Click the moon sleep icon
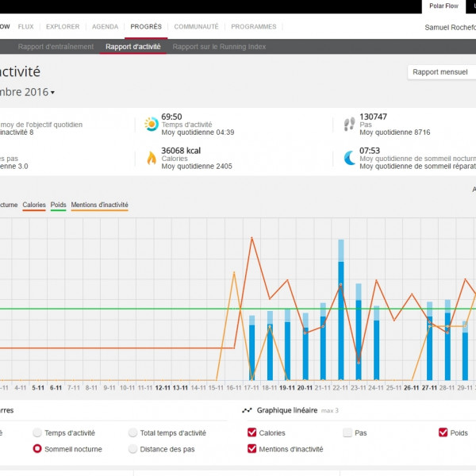Viewport: 476px width, 476px height. [x=349, y=158]
